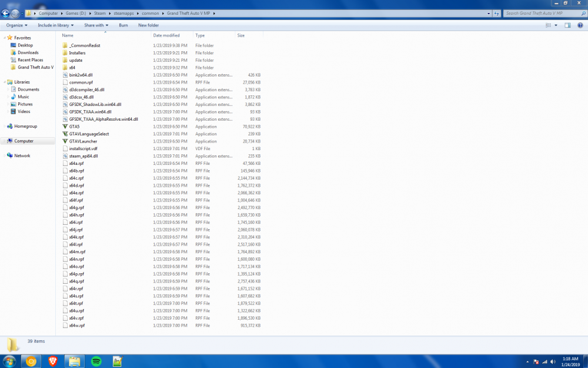Open the view options dropdown arrow

point(556,25)
